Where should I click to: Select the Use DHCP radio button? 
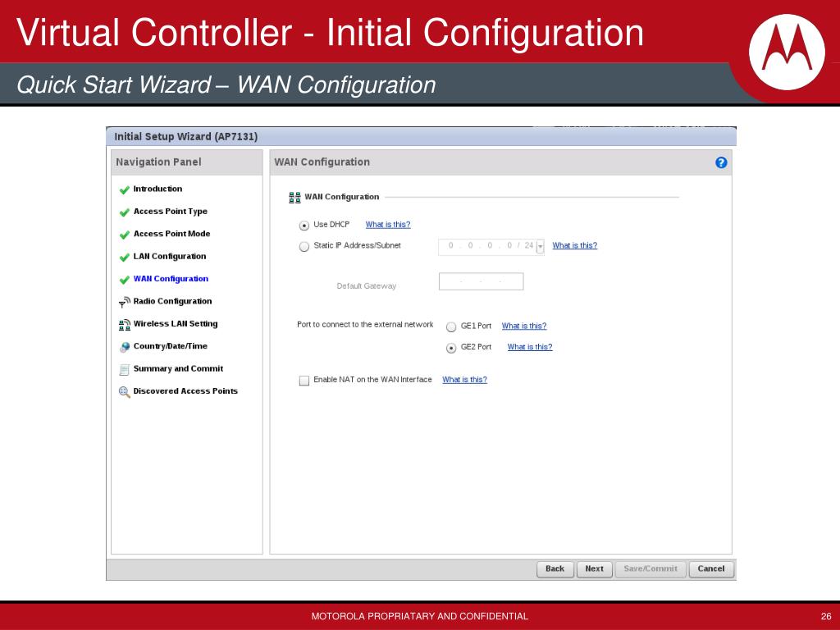click(304, 226)
